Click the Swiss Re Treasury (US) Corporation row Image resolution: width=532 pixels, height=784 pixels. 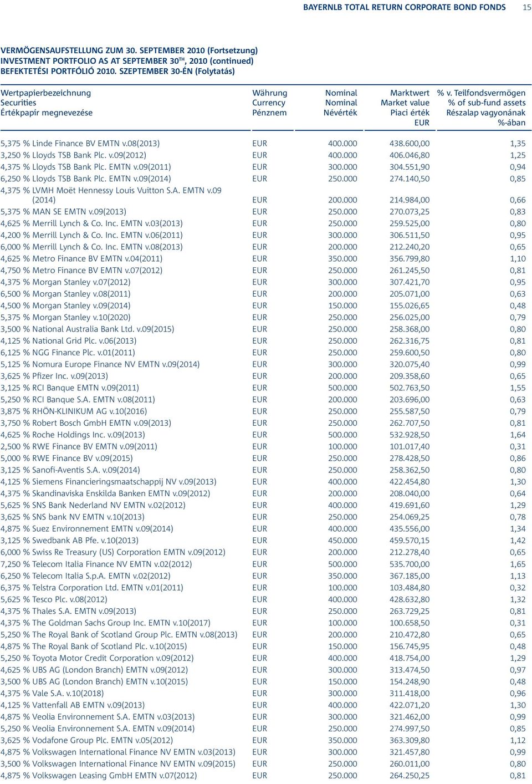[263, 552]
